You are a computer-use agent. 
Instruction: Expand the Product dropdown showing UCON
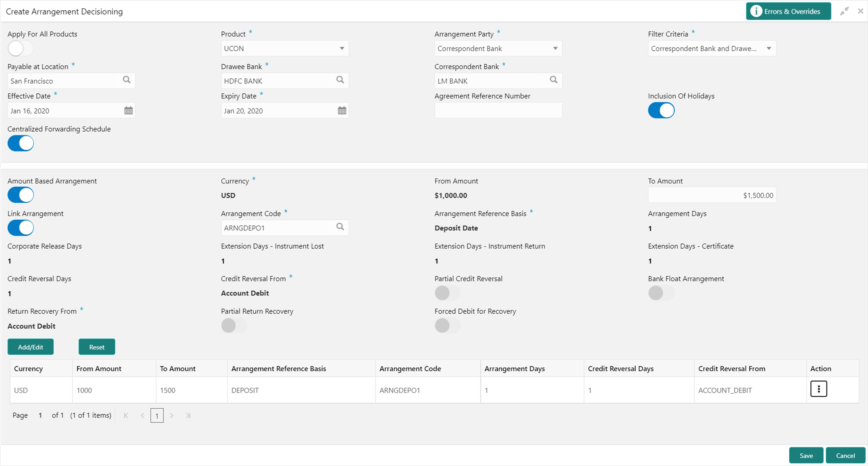pos(285,49)
